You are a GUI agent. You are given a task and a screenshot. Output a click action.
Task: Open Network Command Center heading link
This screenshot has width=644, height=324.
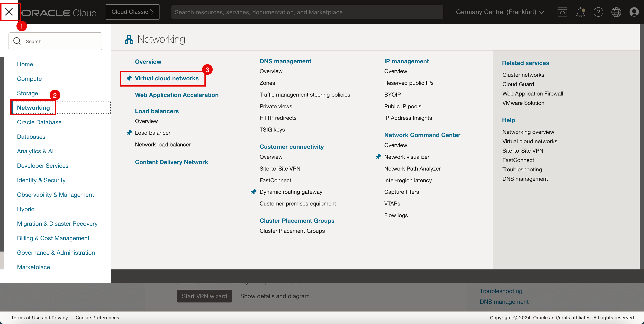422,135
